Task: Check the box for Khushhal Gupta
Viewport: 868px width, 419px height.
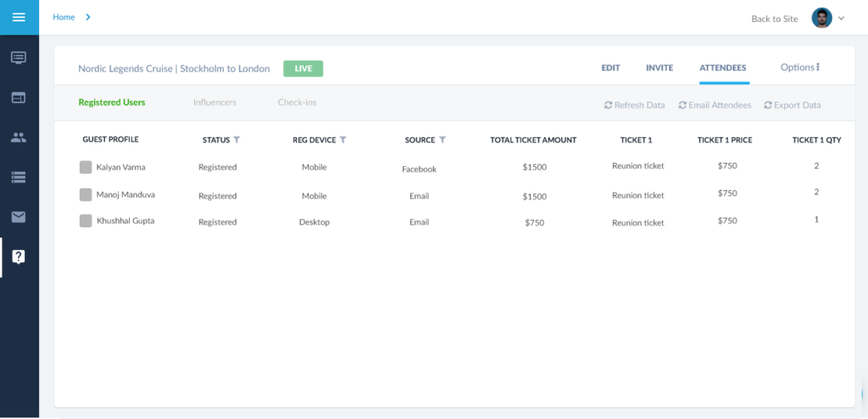Action: [x=86, y=221]
